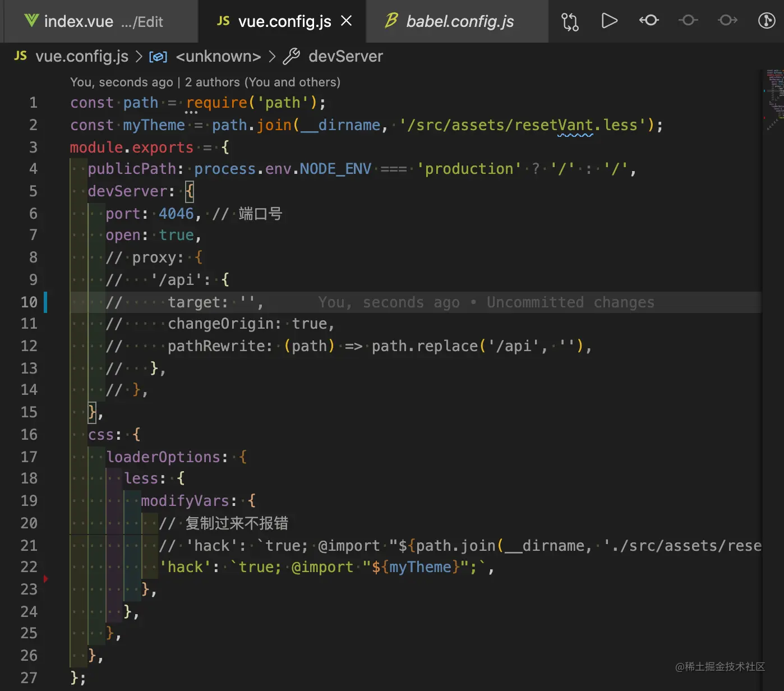Go to the next change with the right-arrow commit icon
This screenshot has height=691, width=784.
[727, 20]
